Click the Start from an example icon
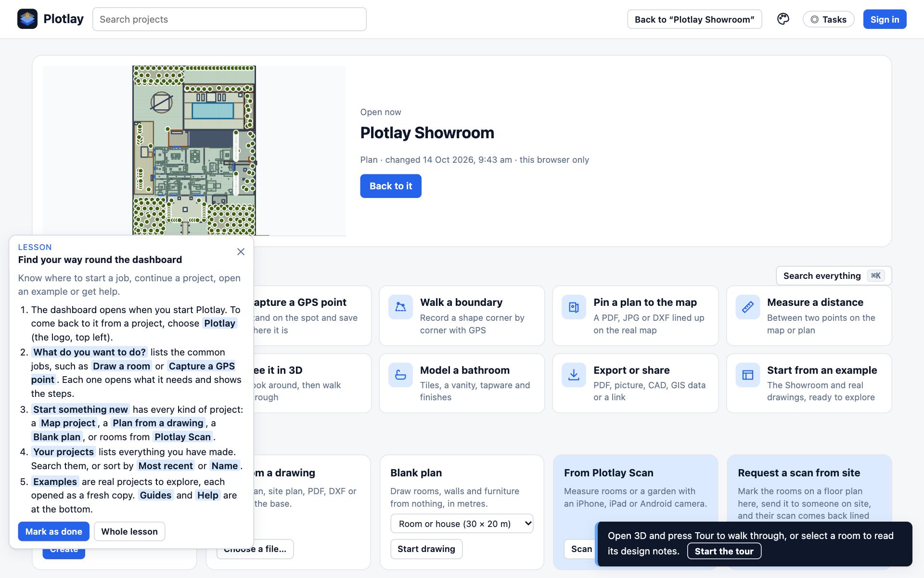The width and height of the screenshot is (924, 578). tap(747, 375)
